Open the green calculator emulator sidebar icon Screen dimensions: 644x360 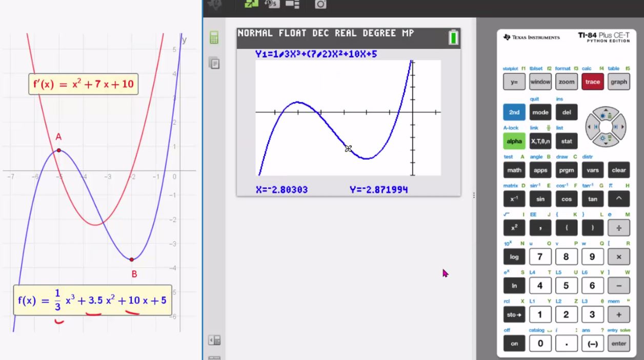[x=214, y=37]
